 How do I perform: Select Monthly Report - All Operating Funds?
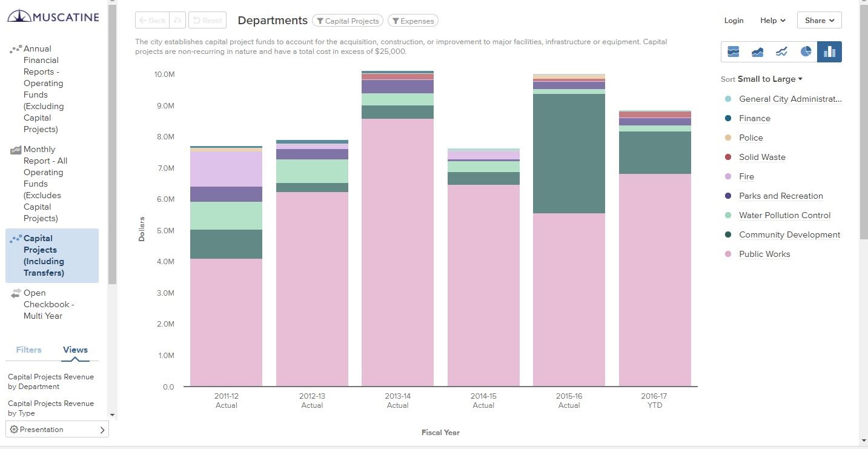click(45, 184)
